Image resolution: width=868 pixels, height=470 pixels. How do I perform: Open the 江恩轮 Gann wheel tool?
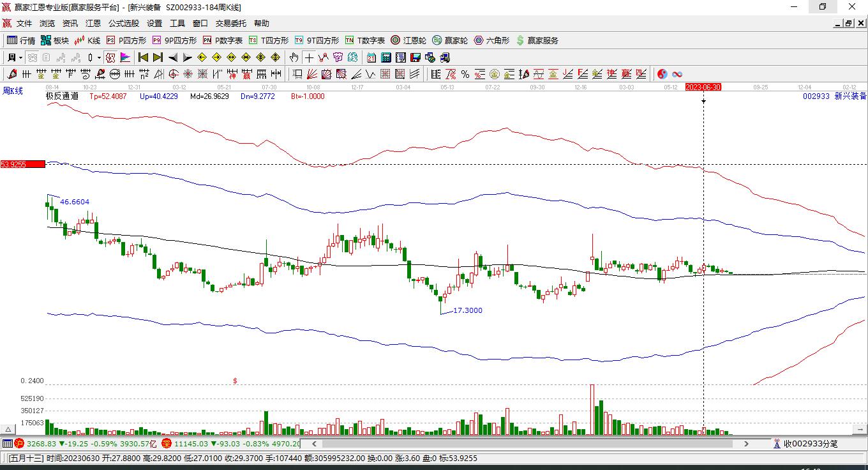(x=408, y=40)
